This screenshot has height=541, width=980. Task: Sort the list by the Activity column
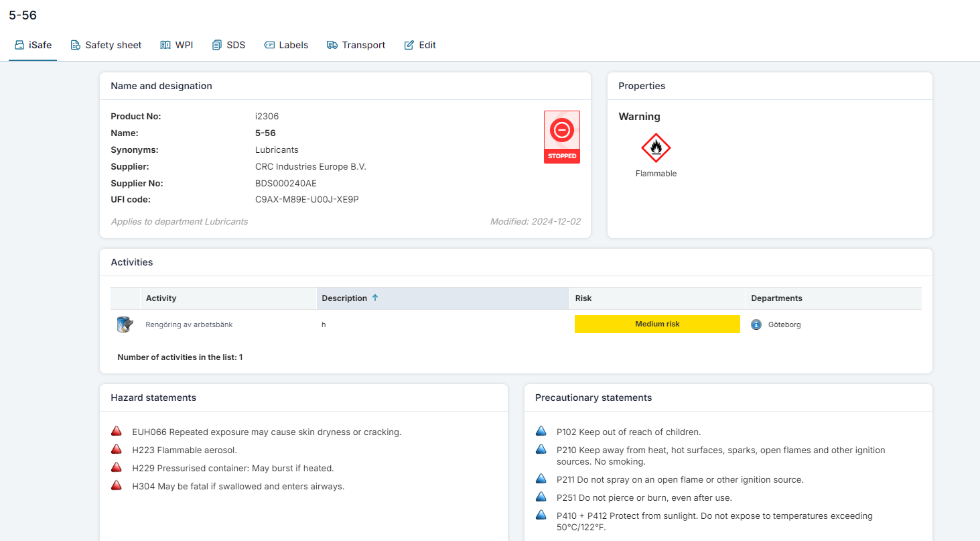coord(228,298)
